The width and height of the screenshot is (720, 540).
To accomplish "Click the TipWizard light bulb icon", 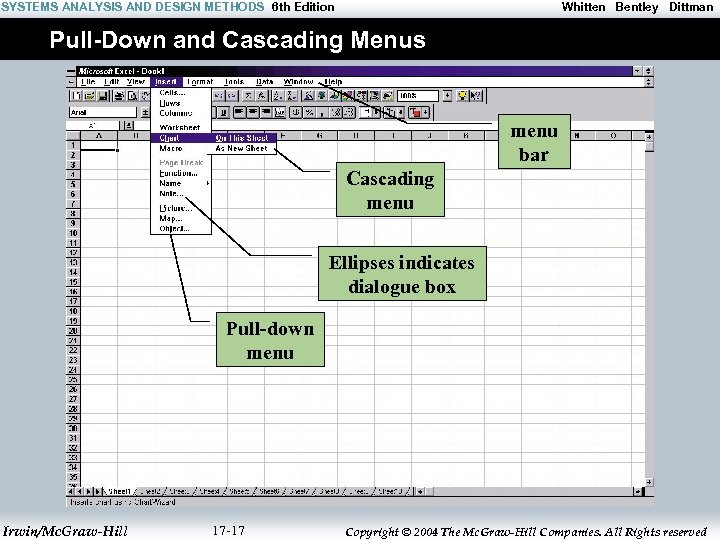I will 462,96.
